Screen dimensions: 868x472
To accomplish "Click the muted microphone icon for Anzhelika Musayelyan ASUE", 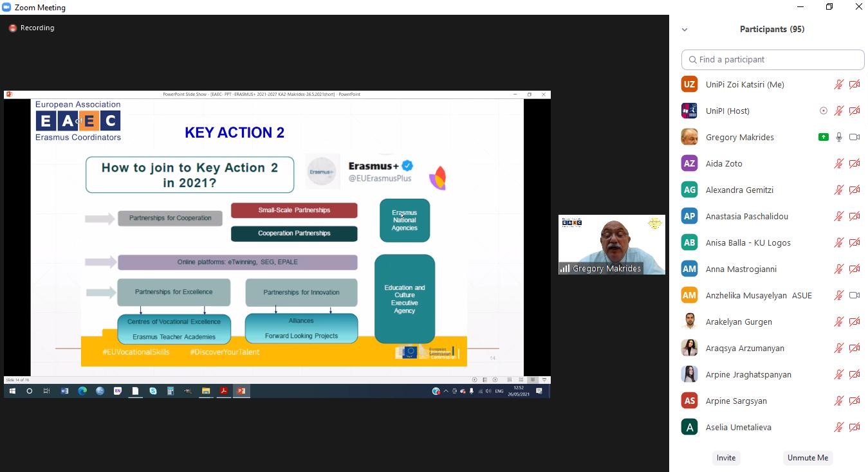I will (x=839, y=295).
